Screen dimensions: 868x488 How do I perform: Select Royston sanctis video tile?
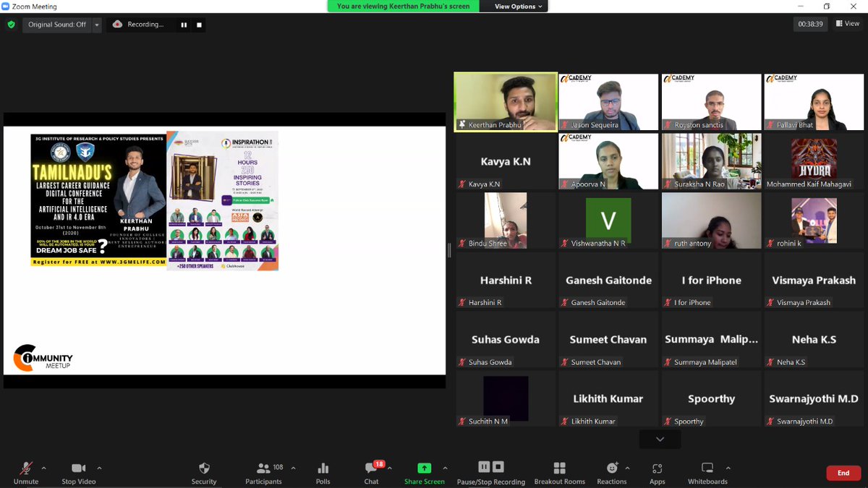point(711,102)
